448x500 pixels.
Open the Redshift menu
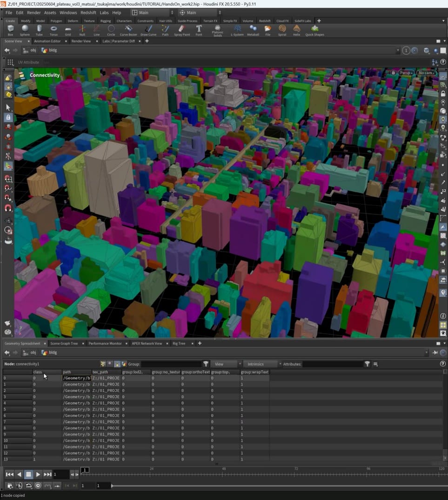pyautogui.click(x=88, y=13)
